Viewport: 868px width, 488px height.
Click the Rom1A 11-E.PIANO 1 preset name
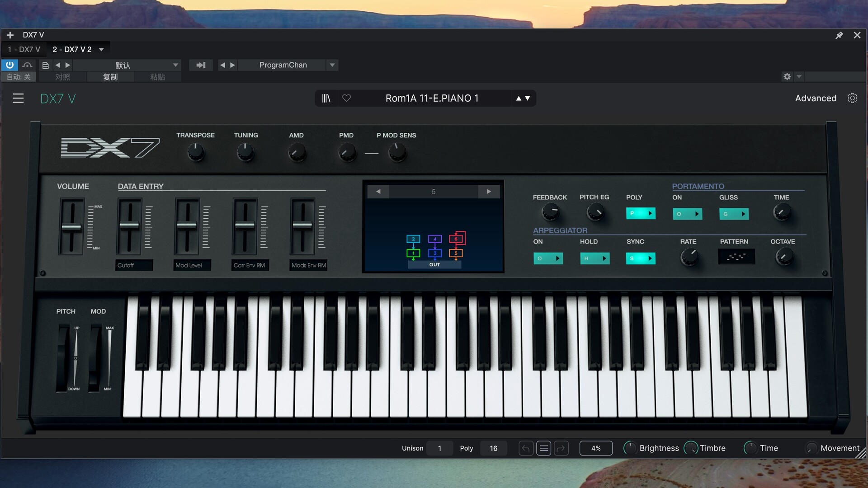click(432, 98)
